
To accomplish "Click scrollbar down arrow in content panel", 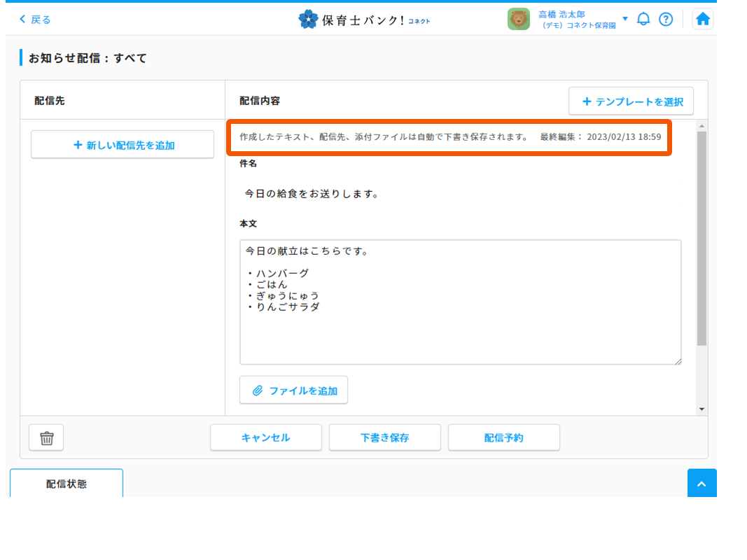I will pos(701,409).
